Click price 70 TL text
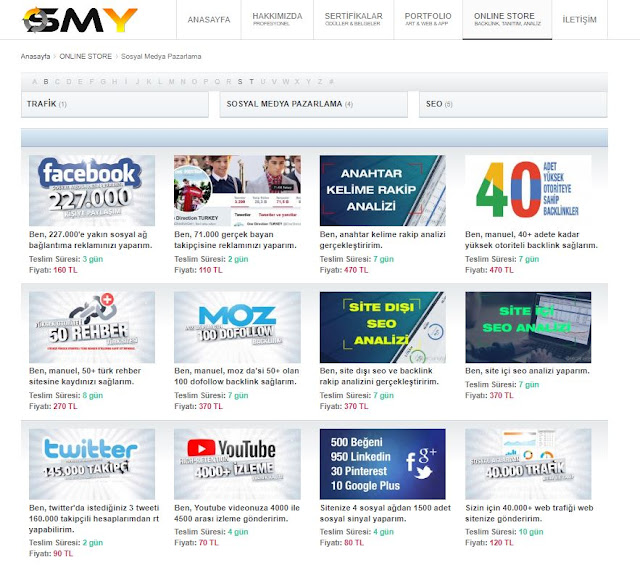 click(x=209, y=543)
